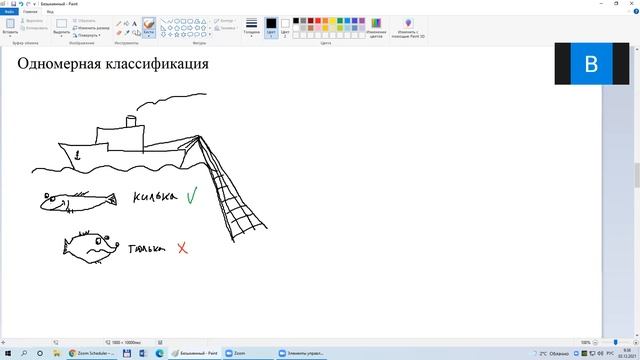640x360 pixels.
Task: Open the Paste dropdown arrow
Action: 10,36
